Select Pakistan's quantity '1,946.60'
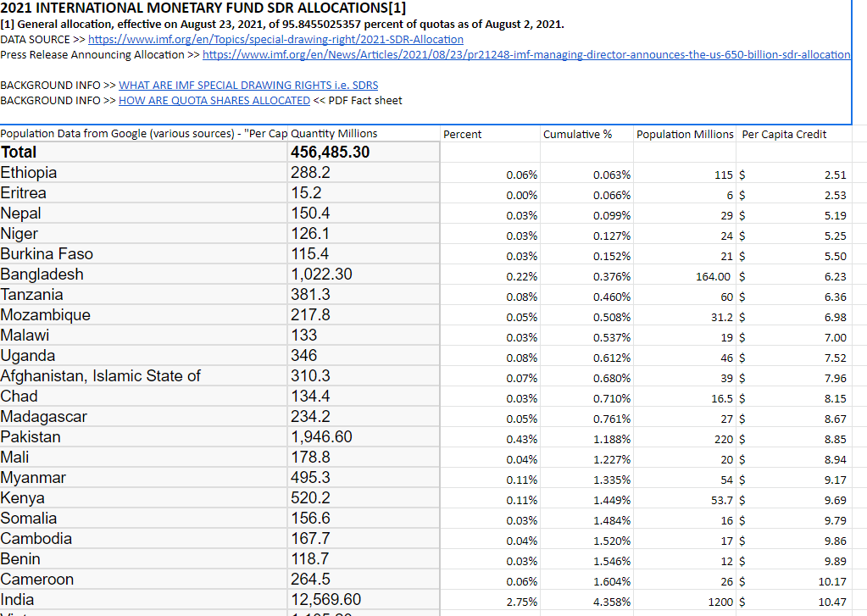Image resolution: width=867 pixels, height=616 pixels. 364,437
